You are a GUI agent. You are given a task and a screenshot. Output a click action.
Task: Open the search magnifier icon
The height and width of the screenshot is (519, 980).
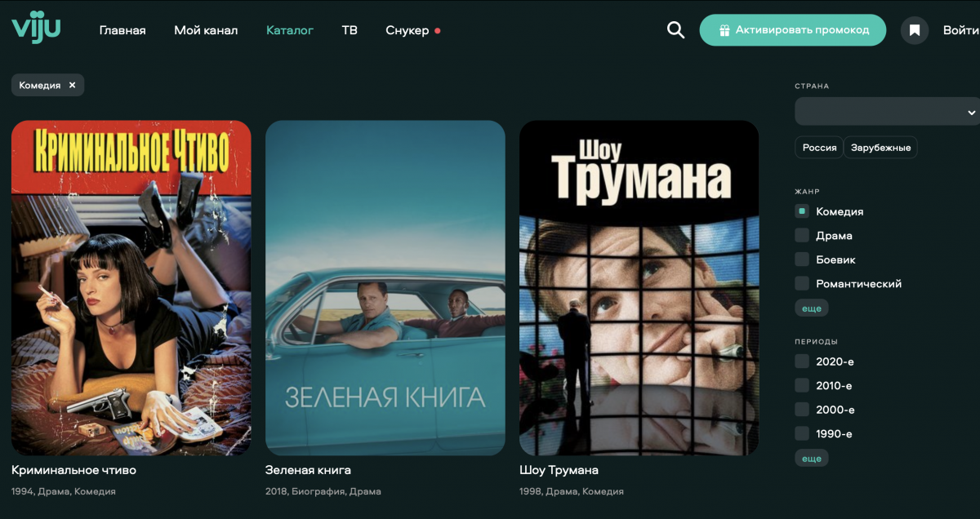coord(675,30)
